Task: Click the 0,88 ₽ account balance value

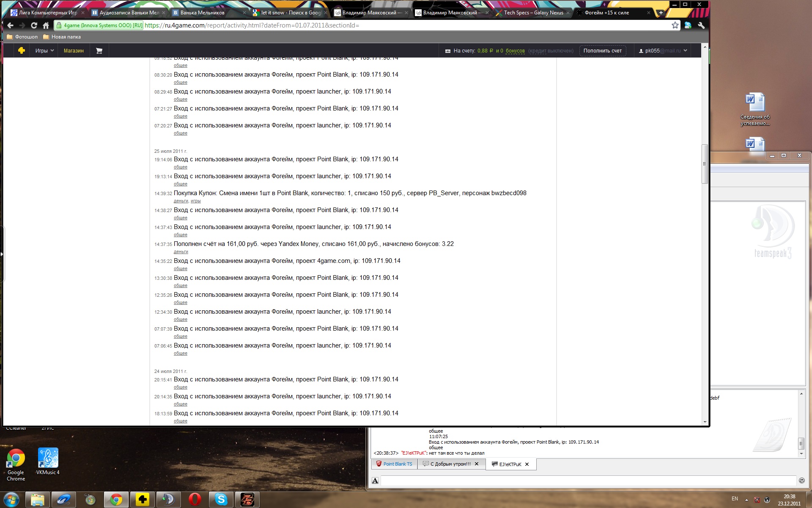Action: click(485, 51)
